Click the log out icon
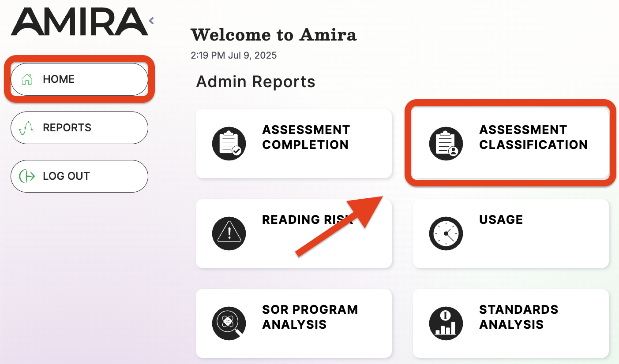 point(27,176)
